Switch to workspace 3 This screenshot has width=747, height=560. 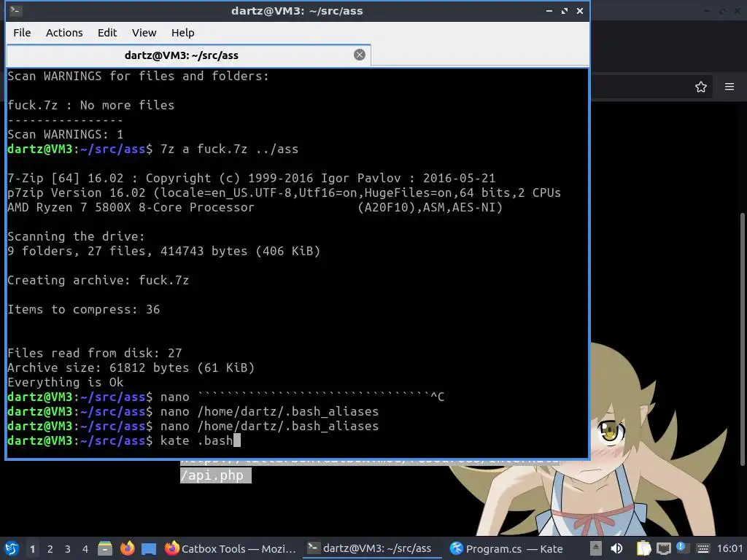pyautogui.click(x=68, y=549)
